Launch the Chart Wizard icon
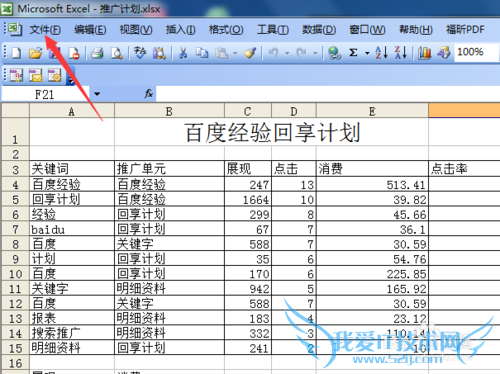 pos(424,53)
